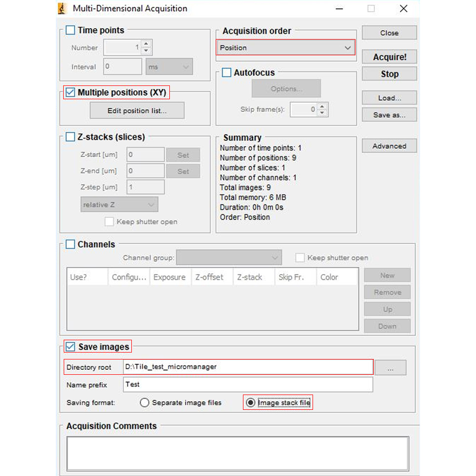Expand the Channel group dropdown
The width and height of the screenshot is (476, 476).
point(229,258)
